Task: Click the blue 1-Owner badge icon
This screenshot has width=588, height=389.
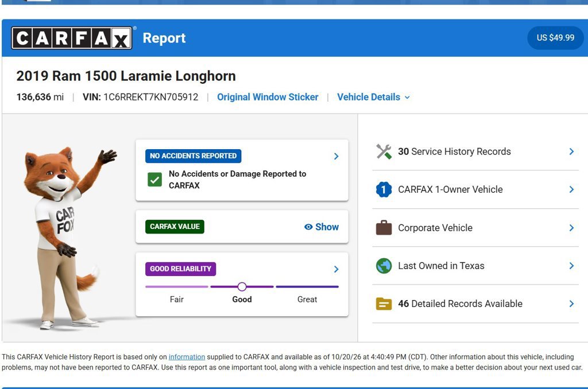Action: coord(384,190)
